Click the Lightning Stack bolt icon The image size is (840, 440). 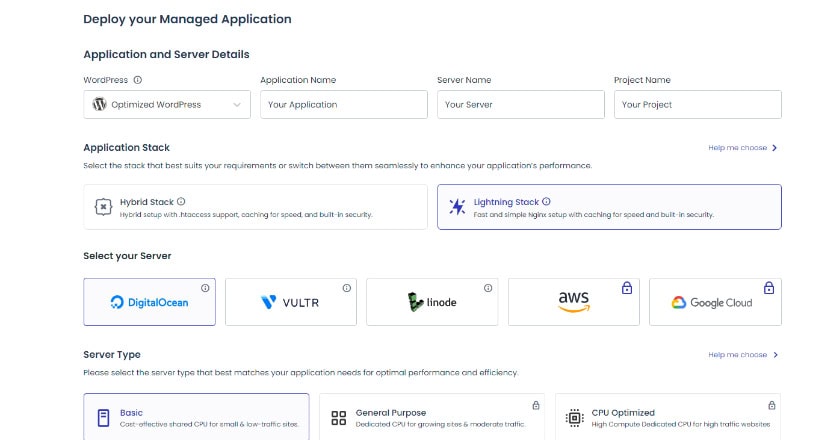pos(457,207)
